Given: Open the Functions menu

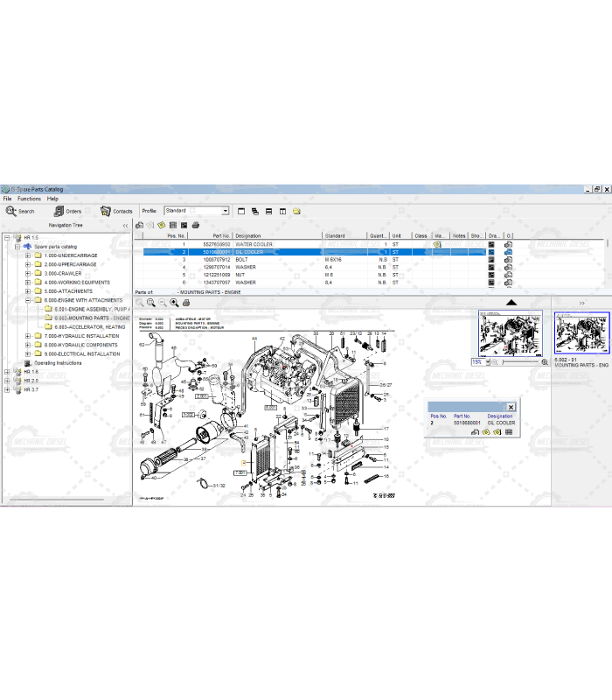Looking at the screenshot, I should pyautogui.click(x=29, y=199).
